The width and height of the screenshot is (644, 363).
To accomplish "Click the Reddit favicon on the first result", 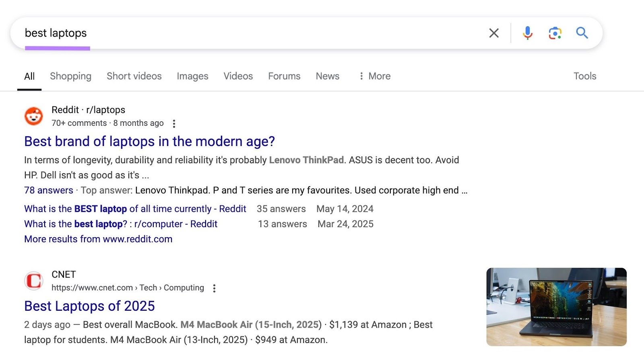I will tap(34, 116).
